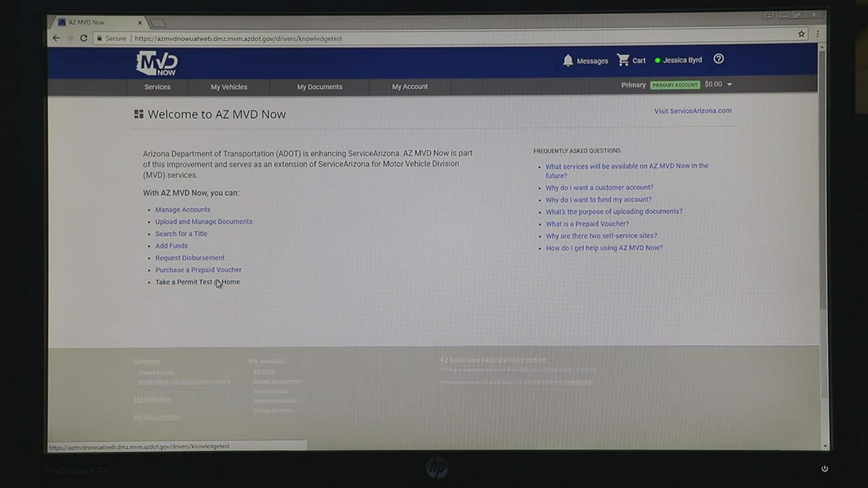The image size is (868, 488).
Task: Scroll down the right side scrollbar
Action: [x=825, y=445]
